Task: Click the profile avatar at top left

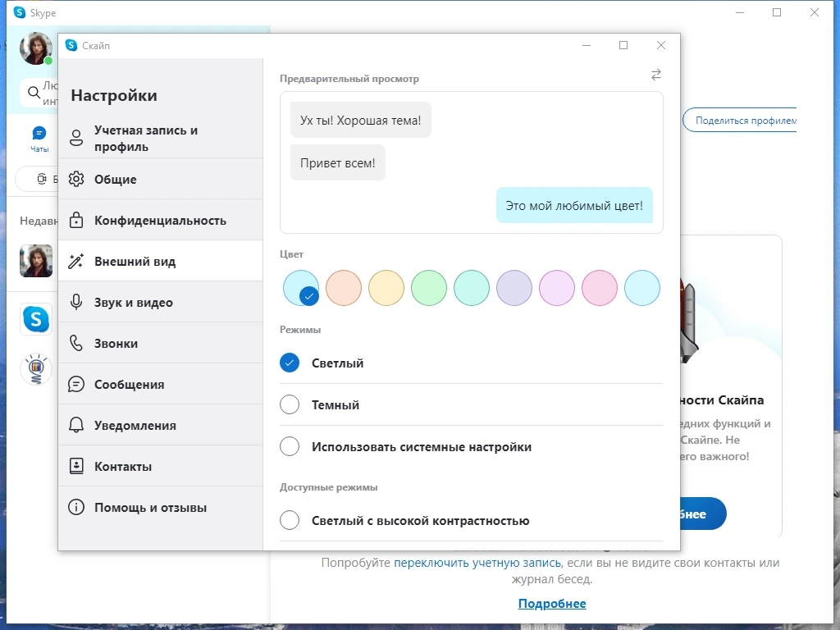Action: coord(36,48)
